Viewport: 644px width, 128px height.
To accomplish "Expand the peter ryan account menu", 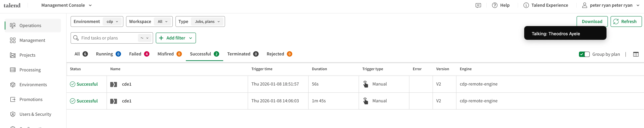I will pyautogui.click(x=611, y=5).
